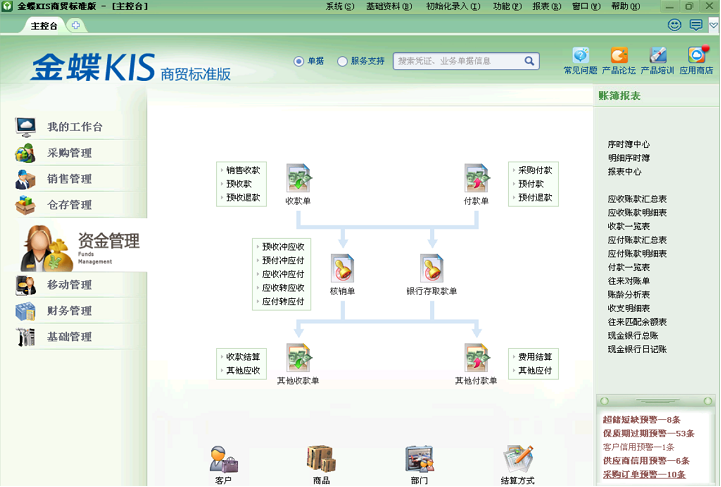The width and height of the screenshot is (721, 487).
Task: Open the 结算方式 settlement method icon
Action: point(518,458)
